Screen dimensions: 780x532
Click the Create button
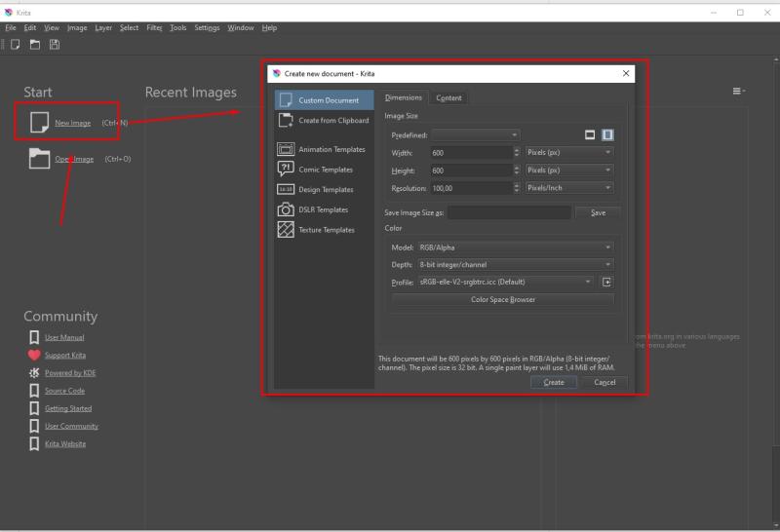(x=554, y=382)
